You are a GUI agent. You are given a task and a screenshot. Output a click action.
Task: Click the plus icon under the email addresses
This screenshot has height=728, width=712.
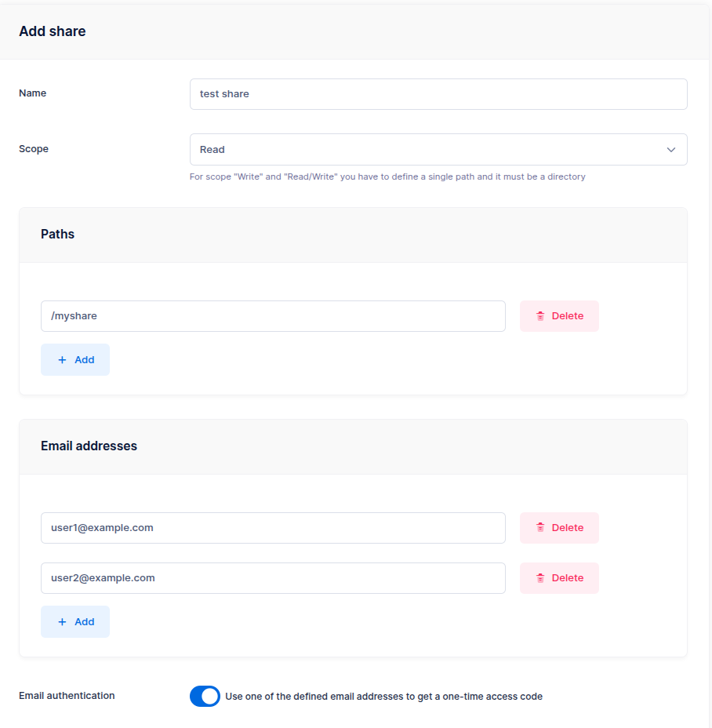tap(63, 622)
